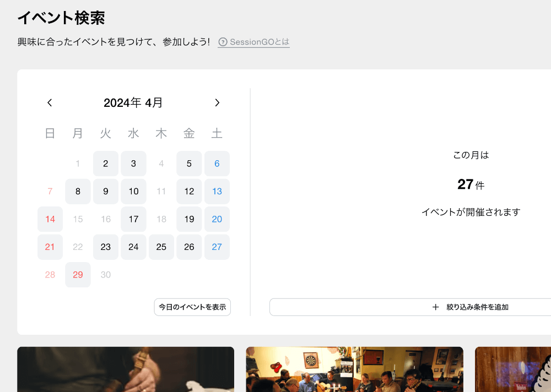The width and height of the screenshot is (551, 392).
Task: Click the 今日のイベントを表示 button
Action: coord(192,307)
